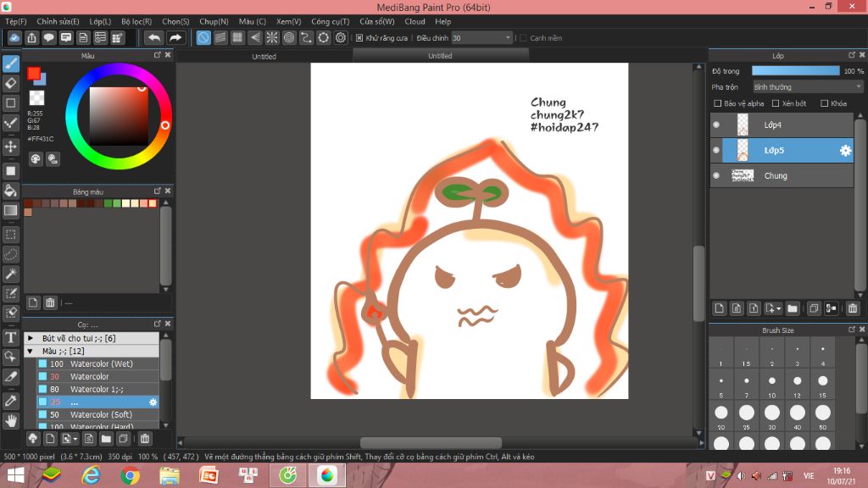
Task: Pick the Lasso selection tool
Action: click(11, 254)
